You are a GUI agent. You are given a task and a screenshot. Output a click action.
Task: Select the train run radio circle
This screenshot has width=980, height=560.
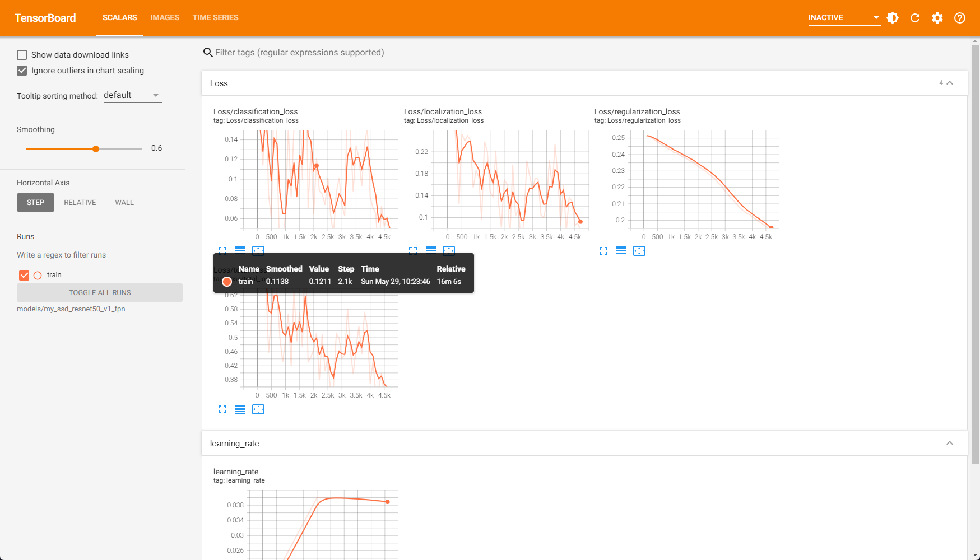[x=38, y=276]
